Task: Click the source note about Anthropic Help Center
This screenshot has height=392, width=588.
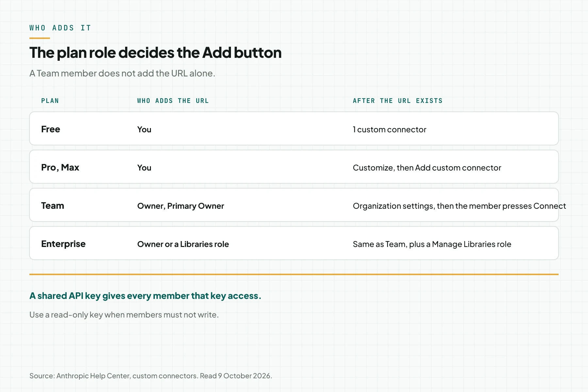Action: tap(151, 376)
